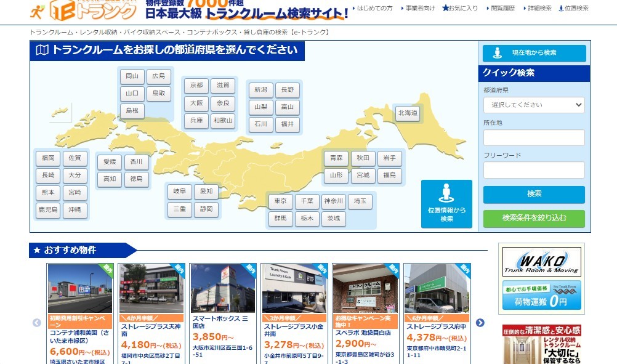Open ストレージプラス小金井南 property photo
This screenshot has height=364, width=617.
pyautogui.click(x=294, y=288)
